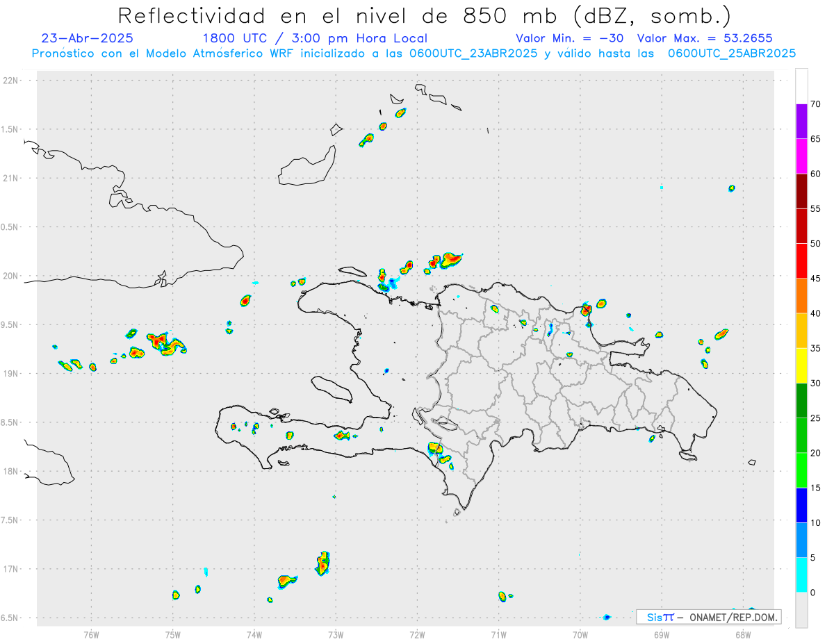This screenshot has height=644, width=834.
Task: Click the colorbar label '65'
Action: coord(815,139)
